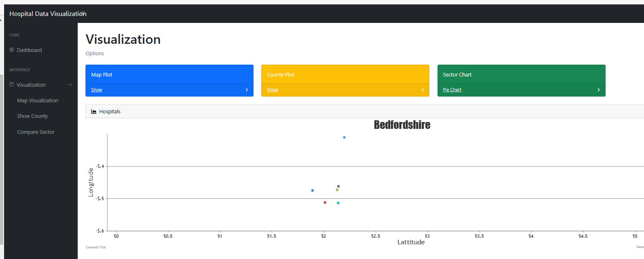
Task: Click the Longitude axis label
Action: [x=91, y=182]
